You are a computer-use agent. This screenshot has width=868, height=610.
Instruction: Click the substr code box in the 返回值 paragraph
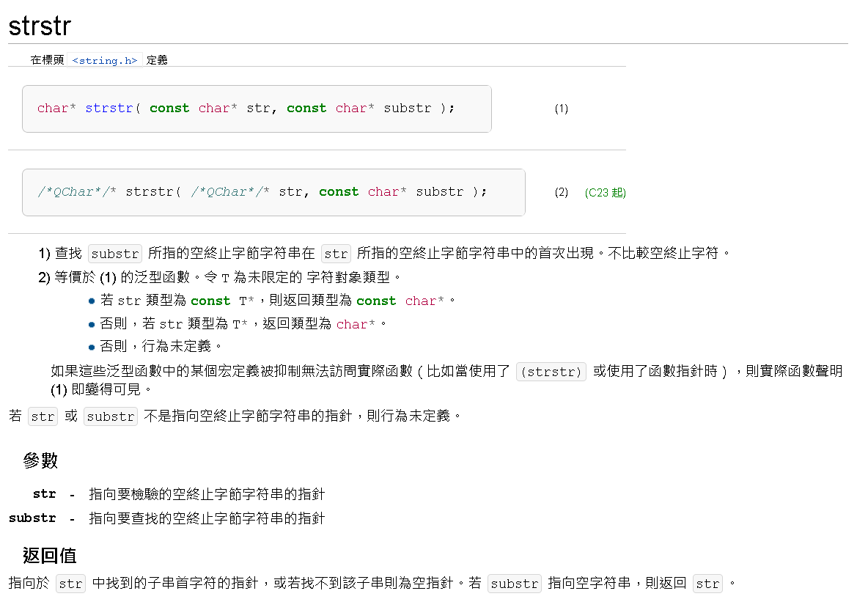click(x=514, y=584)
